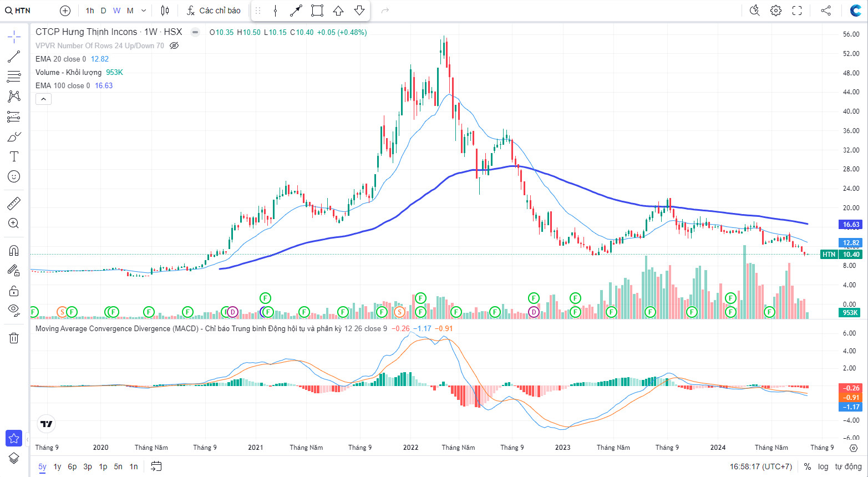Open the forecasting and measurement tools
Screen dimensions: 868x477
pyautogui.click(x=14, y=116)
